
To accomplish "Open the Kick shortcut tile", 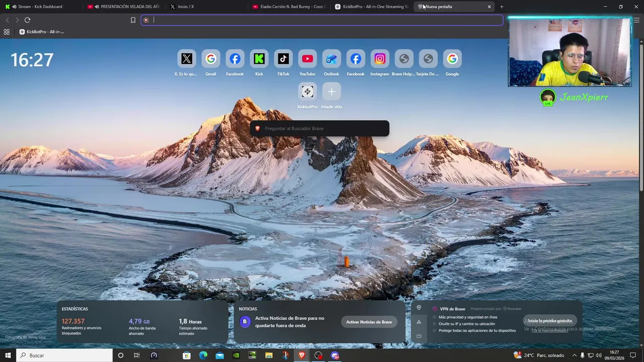I will point(259,59).
